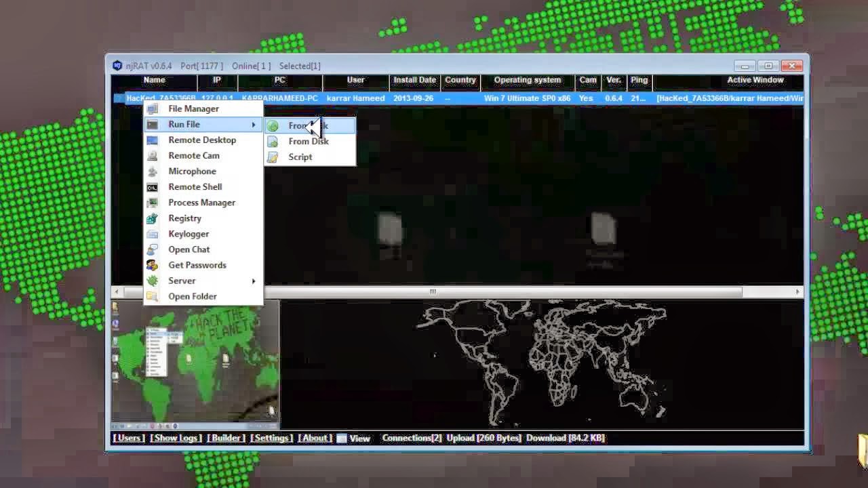Image resolution: width=868 pixels, height=488 pixels.
Task: Click the Keylogger keyboard icon
Action: [x=153, y=234]
